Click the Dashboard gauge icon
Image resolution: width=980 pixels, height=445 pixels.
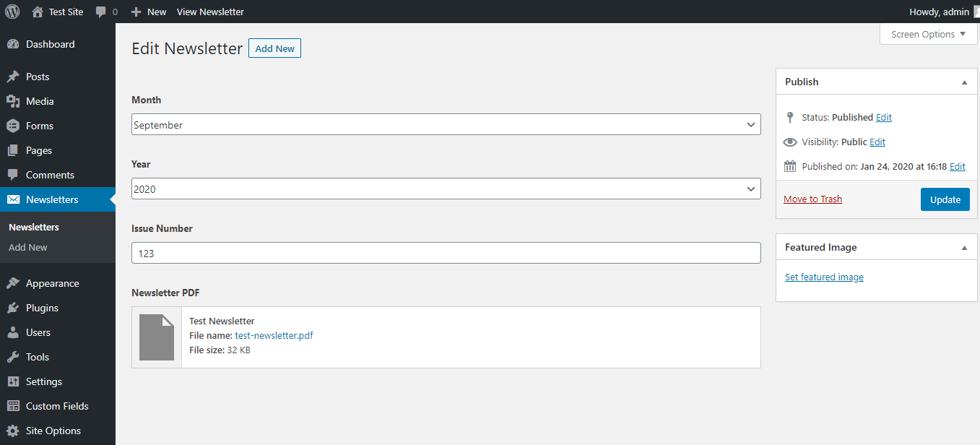coord(12,44)
